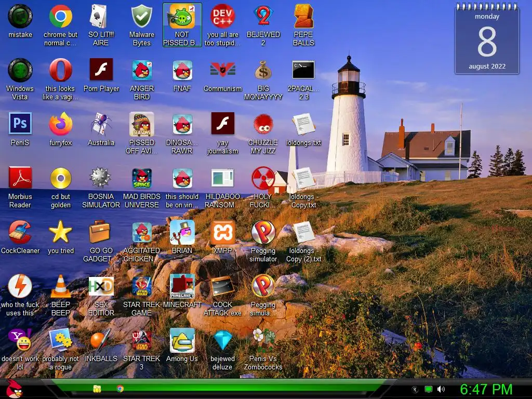
Task: Open the BRIAN slingshot bird icon
Action: pyautogui.click(x=182, y=232)
